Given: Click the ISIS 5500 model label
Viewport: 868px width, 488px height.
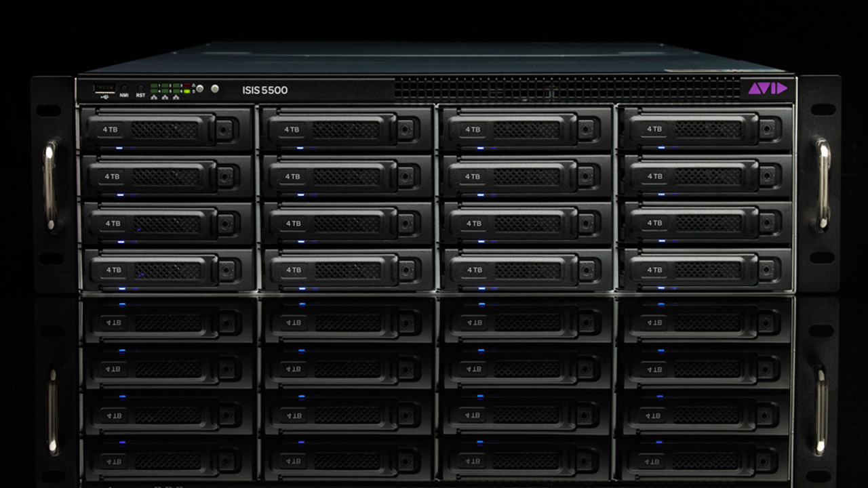Looking at the screenshot, I should [265, 90].
